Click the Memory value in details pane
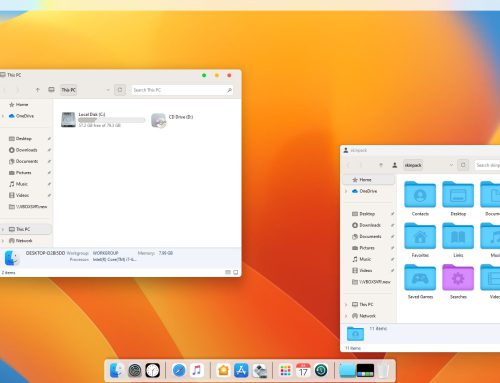Screen dimensions: 500x383 click(166, 253)
